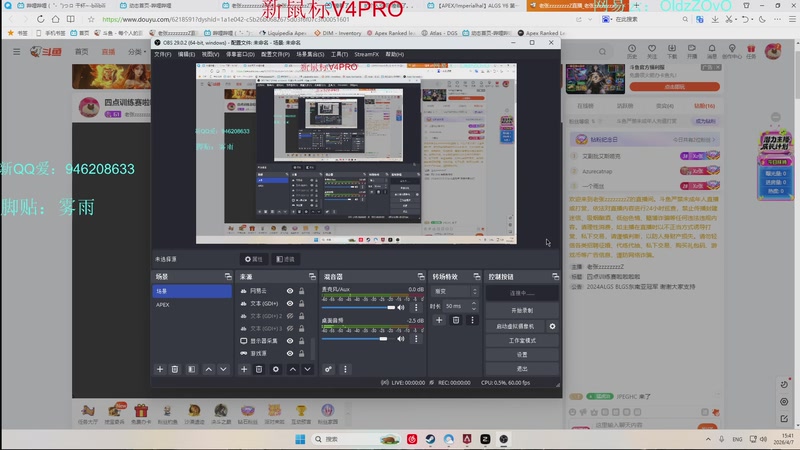Viewport: 800px width, 450px height.
Task: Open source properties gear in the 来源 (Sources) panel
Action: pyautogui.click(x=276, y=369)
